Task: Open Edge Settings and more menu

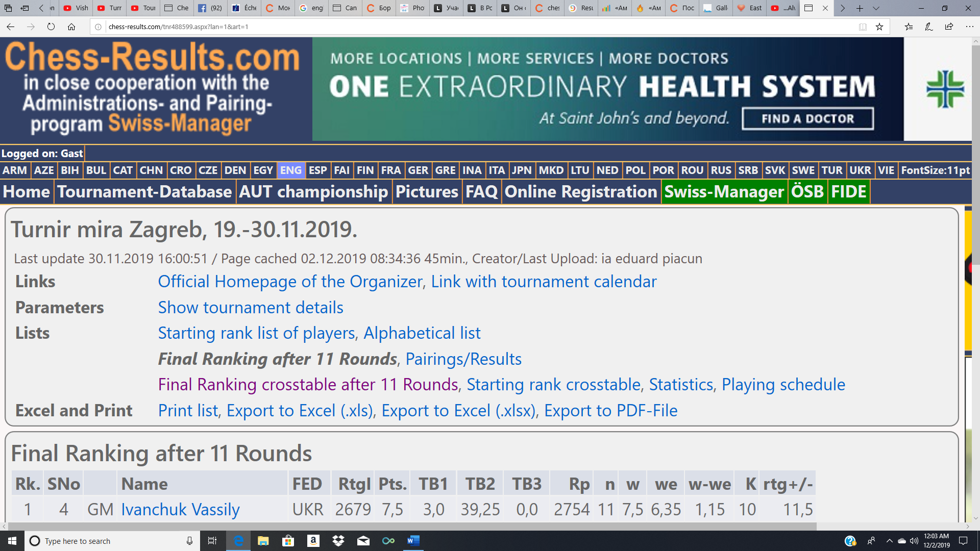Action: pos(969,27)
